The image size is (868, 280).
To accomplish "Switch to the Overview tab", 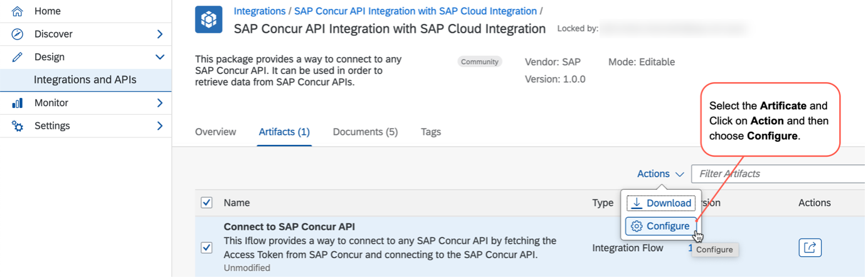I will pos(216,132).
